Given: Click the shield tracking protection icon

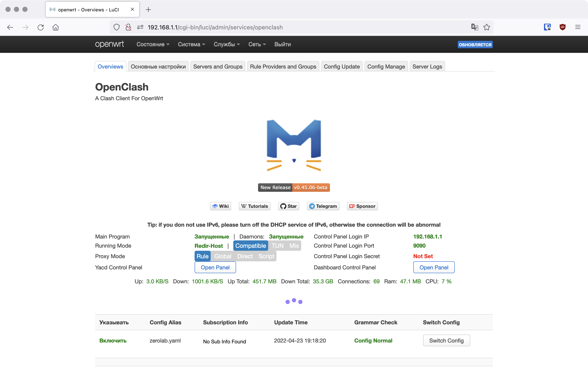Looking at the screenshot, I should [117, 27].
